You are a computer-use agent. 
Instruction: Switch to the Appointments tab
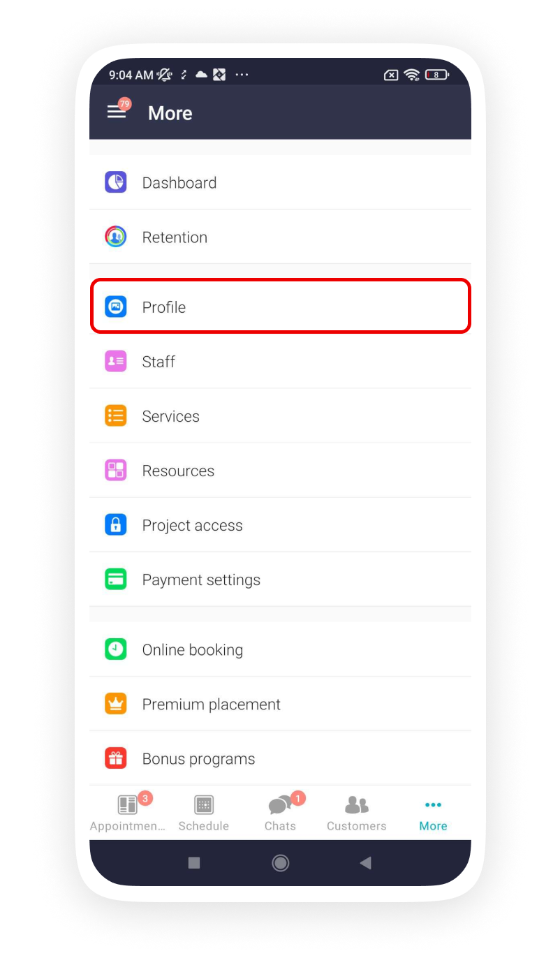[x=128, y=813]
